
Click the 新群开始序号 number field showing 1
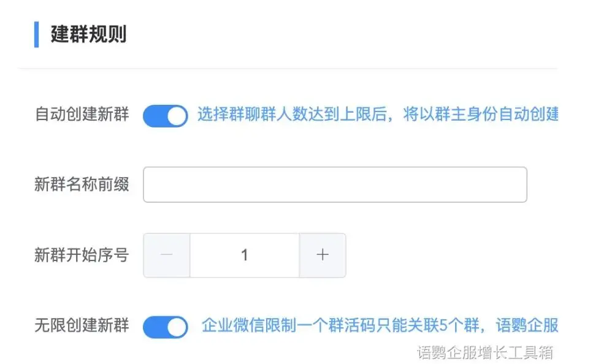point(245,256)
